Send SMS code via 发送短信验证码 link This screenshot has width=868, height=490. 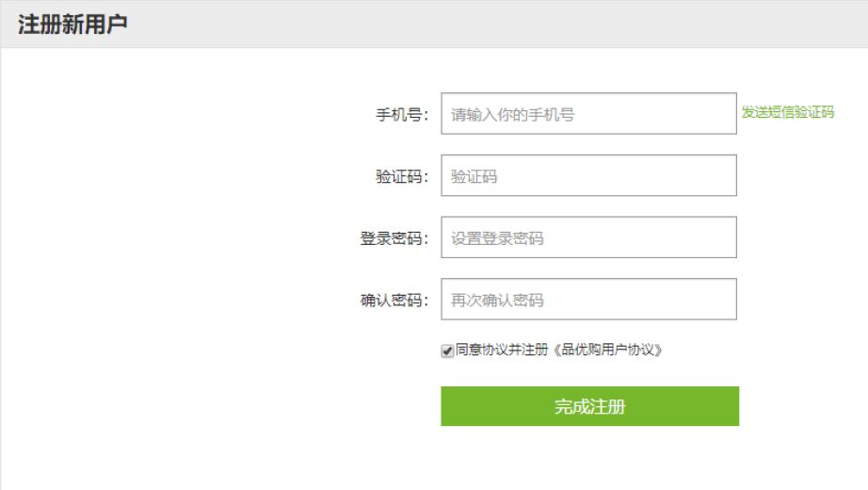[787, 112]
